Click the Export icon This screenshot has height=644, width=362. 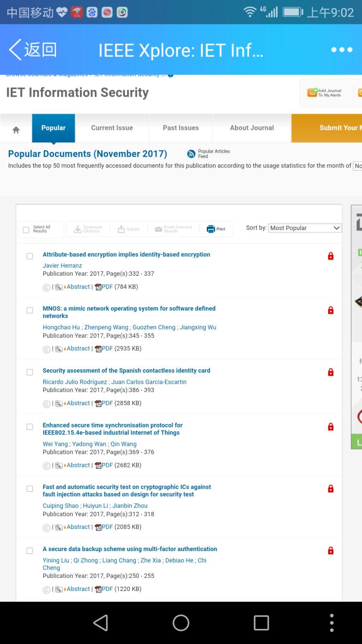pyautogui.click(x=122, y=229)
